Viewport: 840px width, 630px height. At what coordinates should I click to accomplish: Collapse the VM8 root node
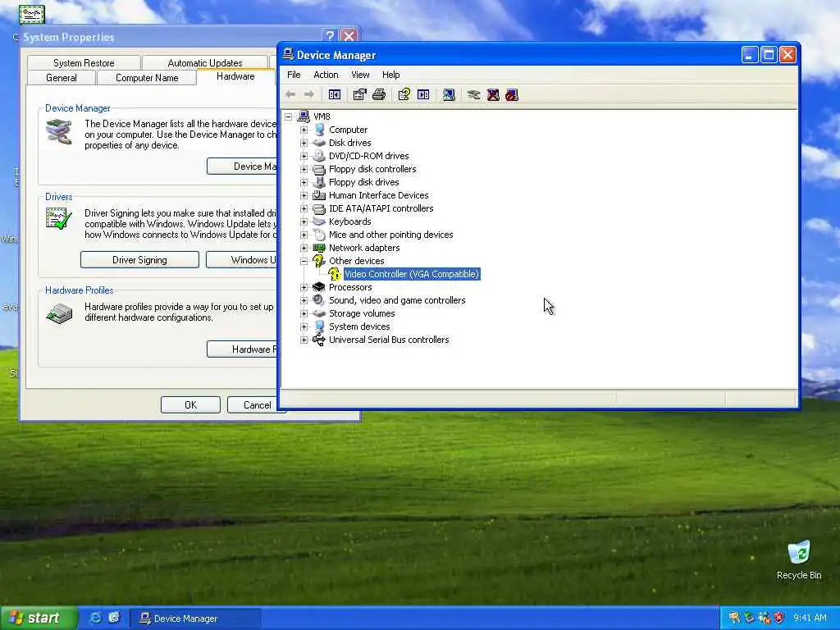pyautogui.click(x=288, y=116)
